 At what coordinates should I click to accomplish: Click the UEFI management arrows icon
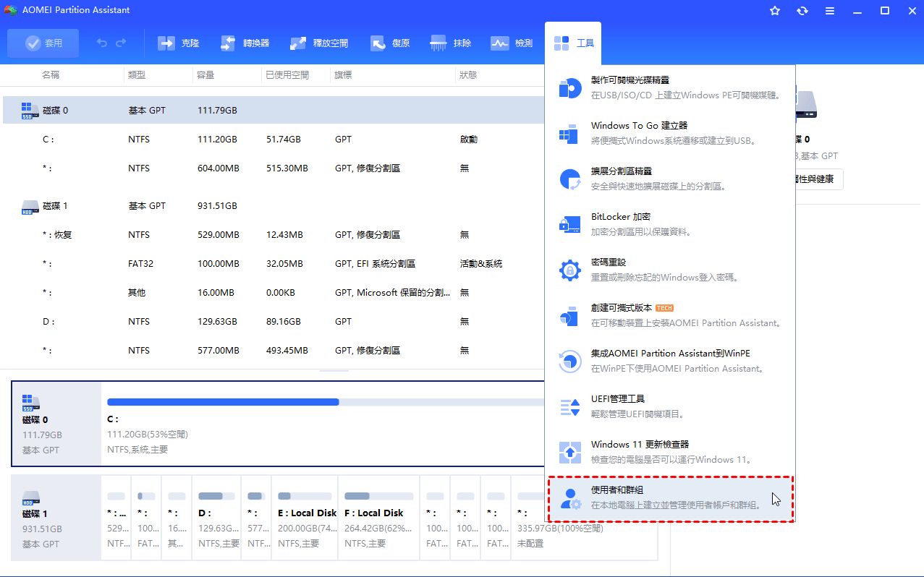tap(570, 407)
